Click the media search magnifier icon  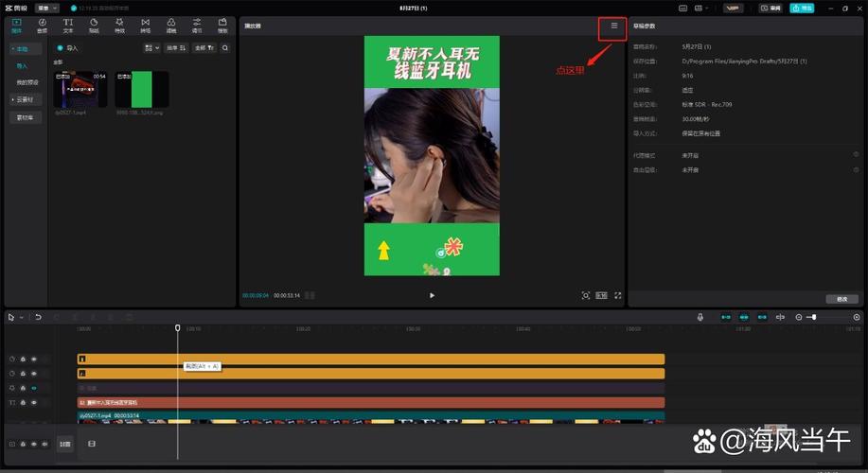point(225,48)
